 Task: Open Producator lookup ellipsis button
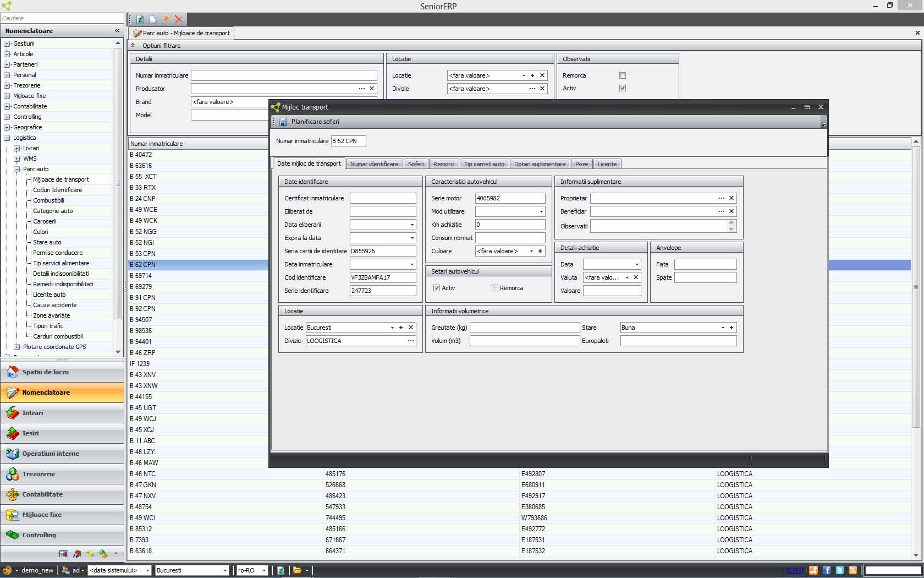point(361,89)
